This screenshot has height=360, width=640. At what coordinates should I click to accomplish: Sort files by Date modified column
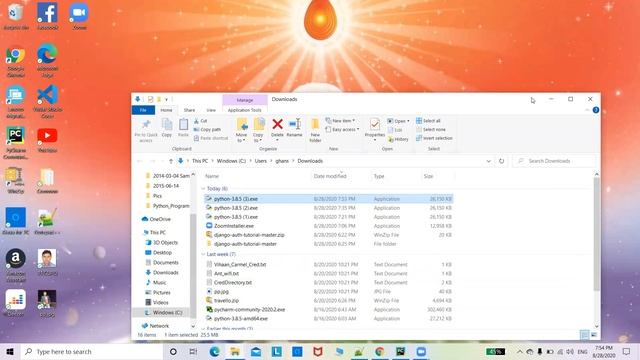coord(330,176)
